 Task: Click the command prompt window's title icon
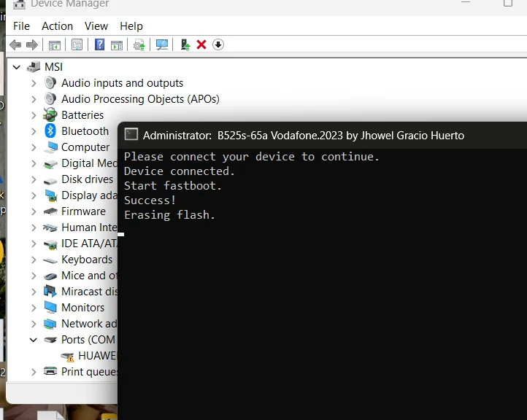[131, 134]
